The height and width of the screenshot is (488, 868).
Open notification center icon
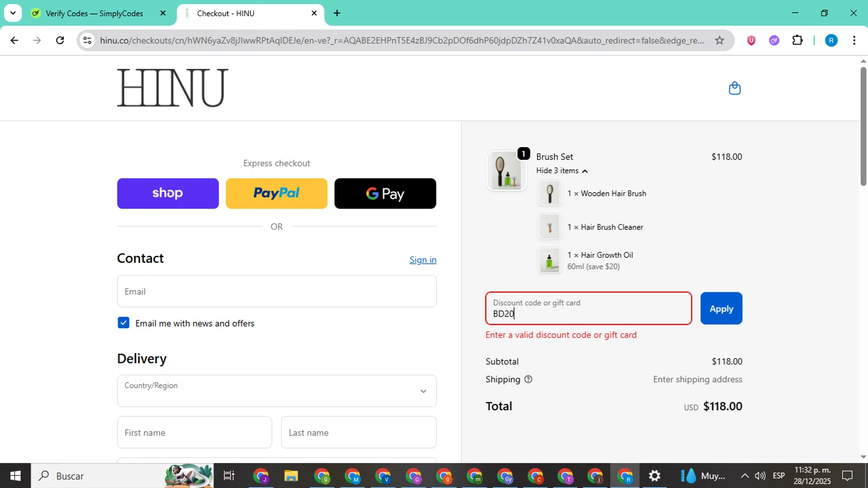(x=847, y=476)
